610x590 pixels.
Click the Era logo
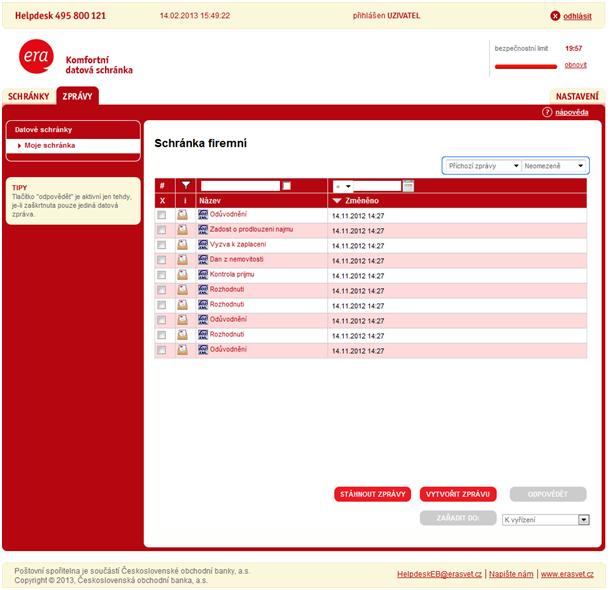[x=36, y=58]
